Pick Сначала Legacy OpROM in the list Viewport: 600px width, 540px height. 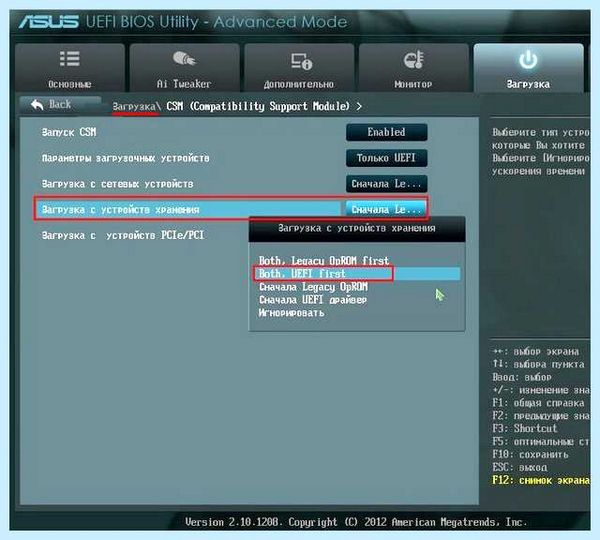tap(313, 287)
